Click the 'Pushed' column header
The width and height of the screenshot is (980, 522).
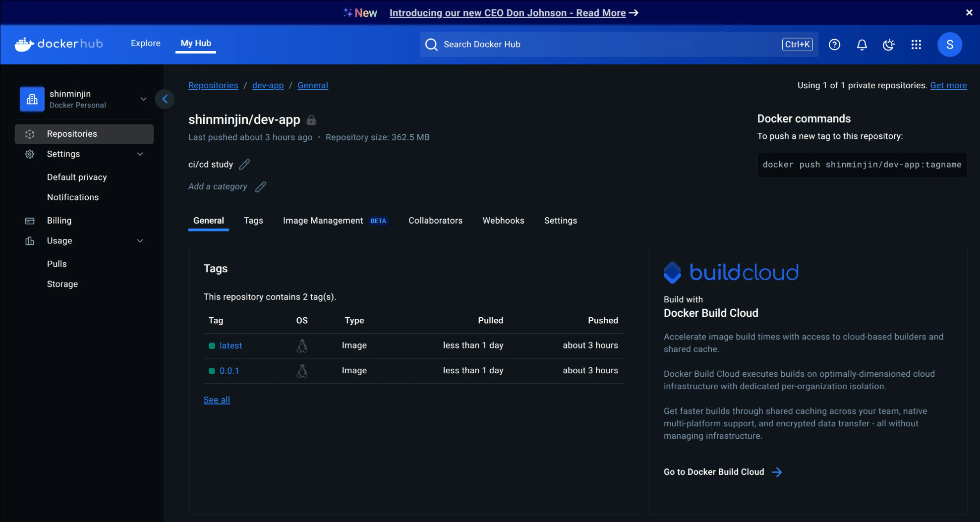[603, 321]
